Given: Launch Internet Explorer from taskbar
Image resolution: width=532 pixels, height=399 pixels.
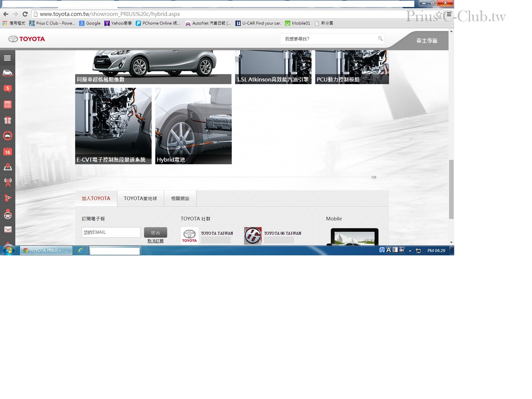Looking at the screenshot, I should (x=80, y=250).
